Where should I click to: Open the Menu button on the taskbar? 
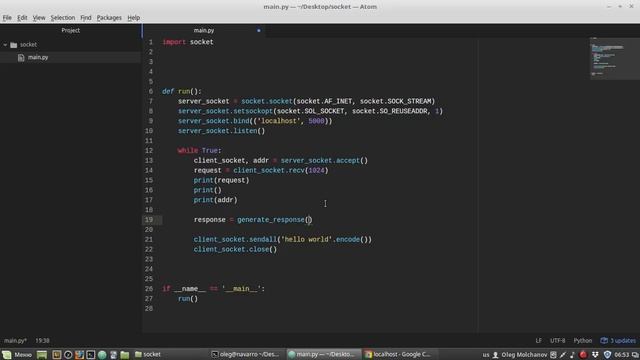[17, 354]
